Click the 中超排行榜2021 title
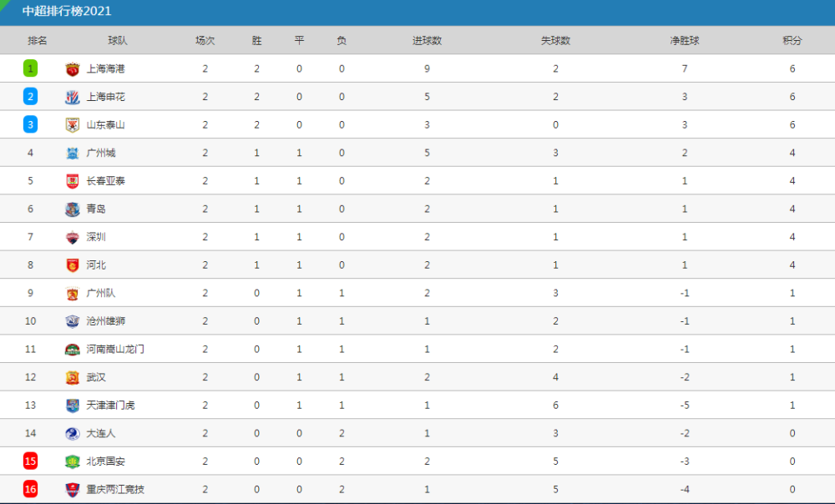835x504 pixels. pos(67,11)
